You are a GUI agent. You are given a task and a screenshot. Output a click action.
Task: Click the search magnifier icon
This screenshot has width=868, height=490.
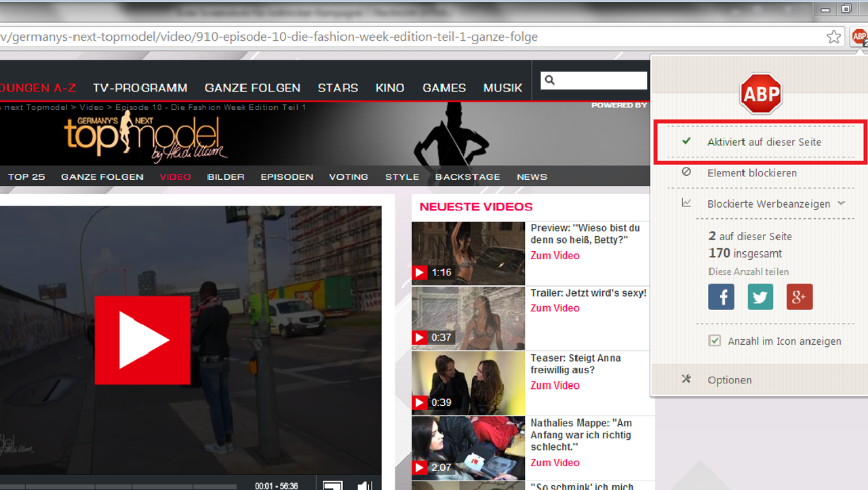pos(550,80)
